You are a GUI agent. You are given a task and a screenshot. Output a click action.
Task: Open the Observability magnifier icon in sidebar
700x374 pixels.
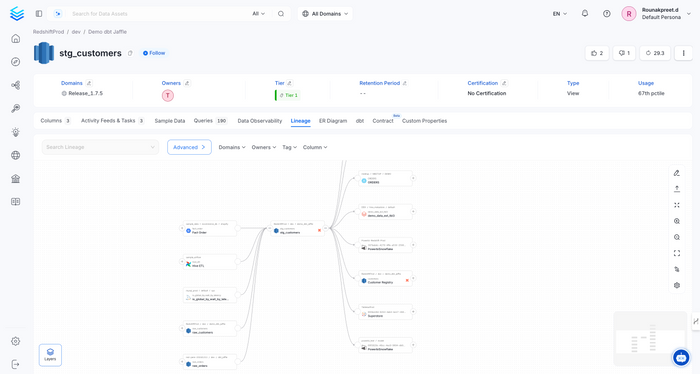16,108
